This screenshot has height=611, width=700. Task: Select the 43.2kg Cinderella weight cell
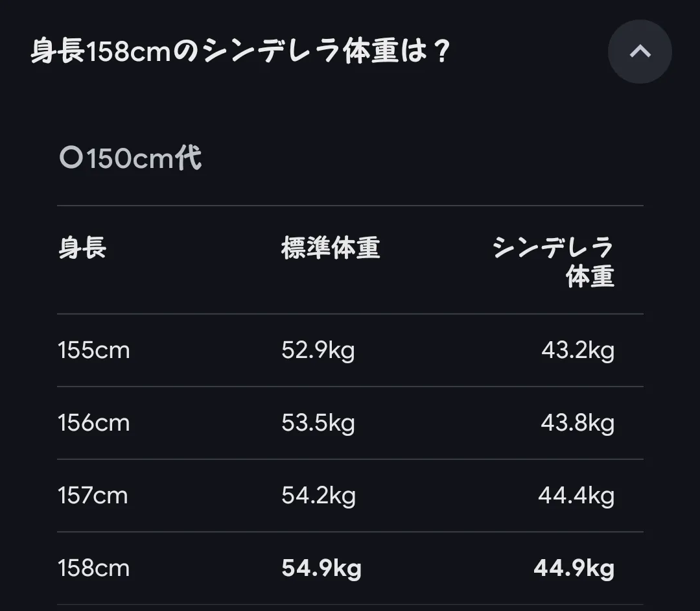577,351
